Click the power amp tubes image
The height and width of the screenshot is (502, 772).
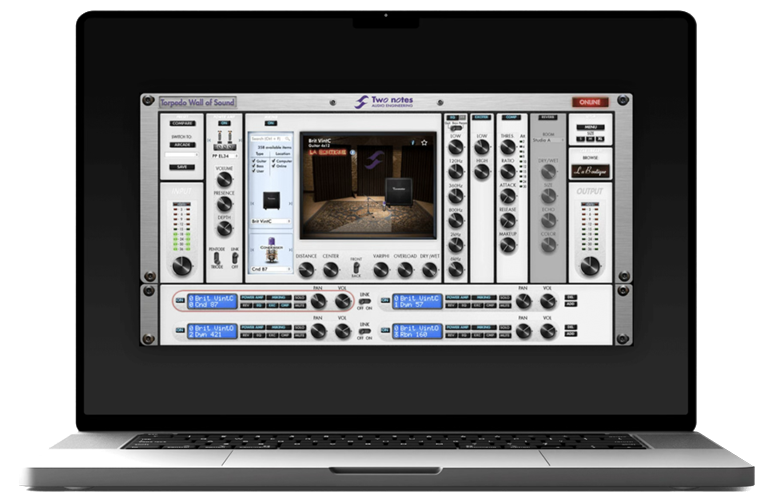click(x=225, y=140)
